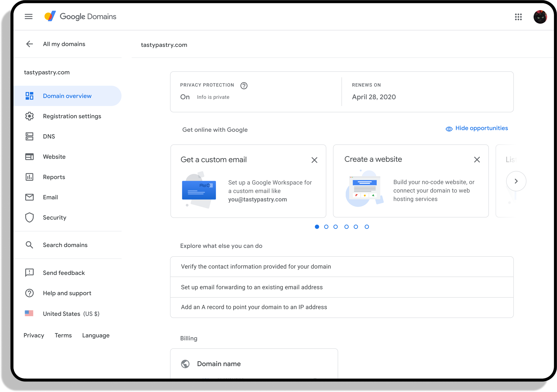557x392 pixels.
Task: Click the tastypastry.com sidebar domain label
Action: (47, 72)
